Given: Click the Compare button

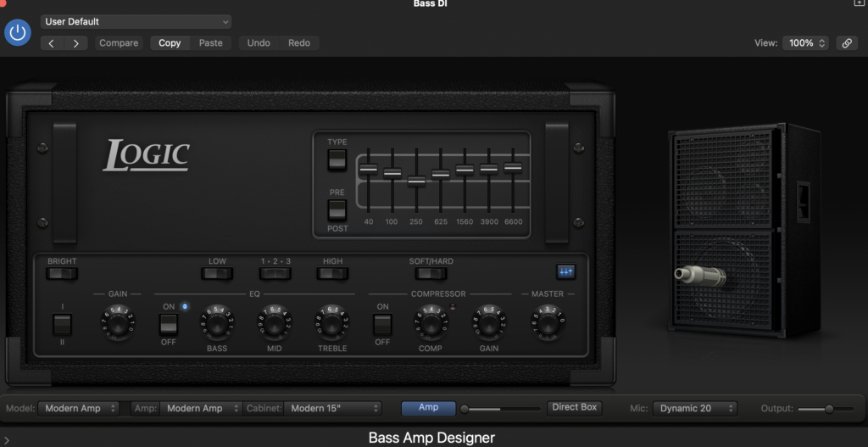Looking at the screenshot, I should tap(119, 43).
